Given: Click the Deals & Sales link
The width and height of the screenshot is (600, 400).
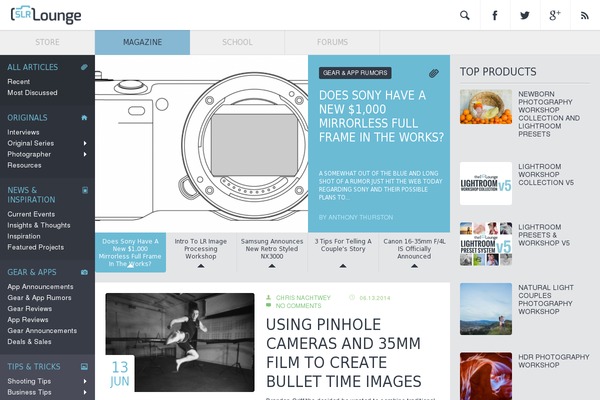Looking at the screenshot, I should coord(29,342).
